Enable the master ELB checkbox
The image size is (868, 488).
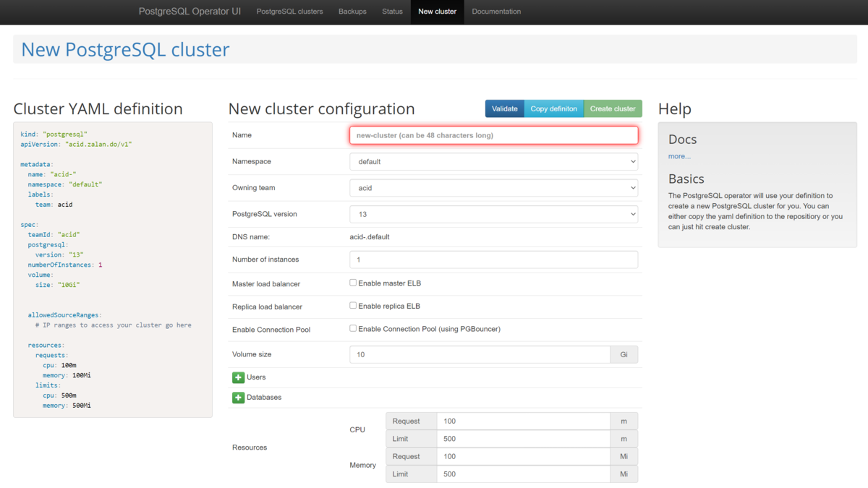coord(353,283)
